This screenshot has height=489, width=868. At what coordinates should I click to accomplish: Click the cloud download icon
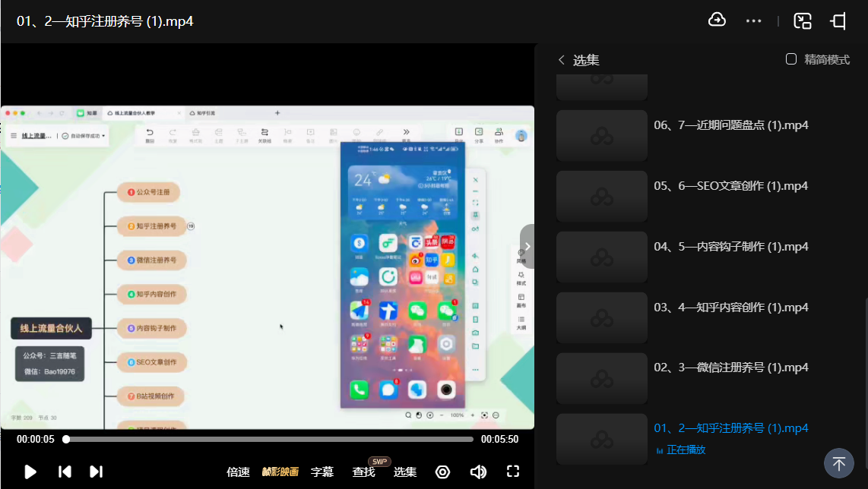pyautogui.click(x=717, y=21)
